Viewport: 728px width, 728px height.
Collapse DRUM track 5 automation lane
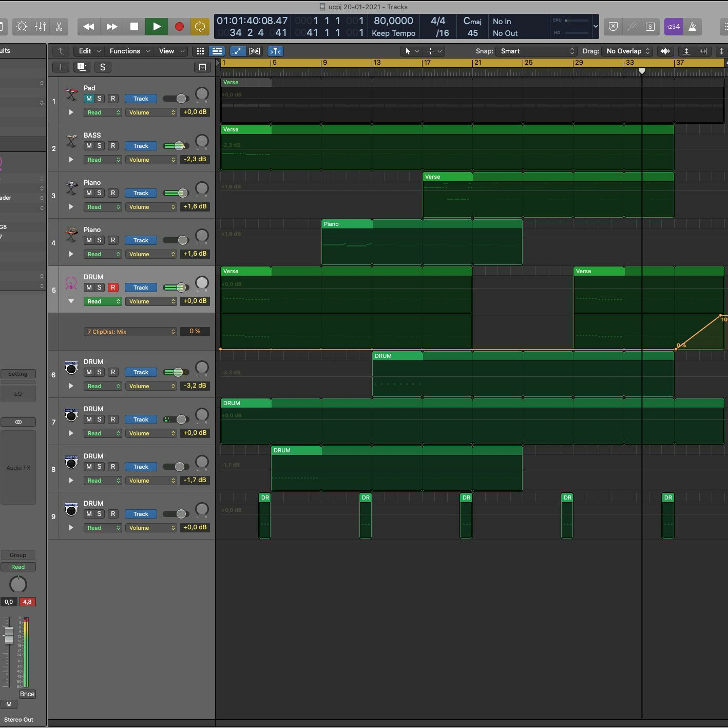coord(71,301)
